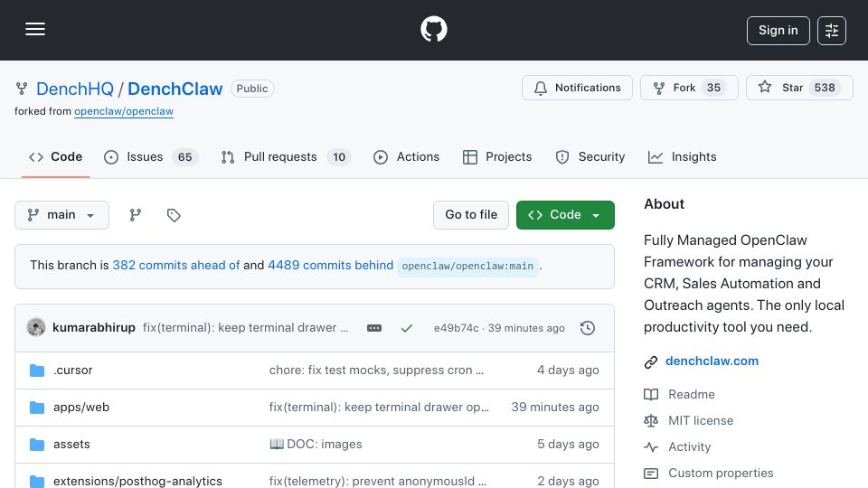
Task: Switch to the Insights tab
Action: click(682, 157)
